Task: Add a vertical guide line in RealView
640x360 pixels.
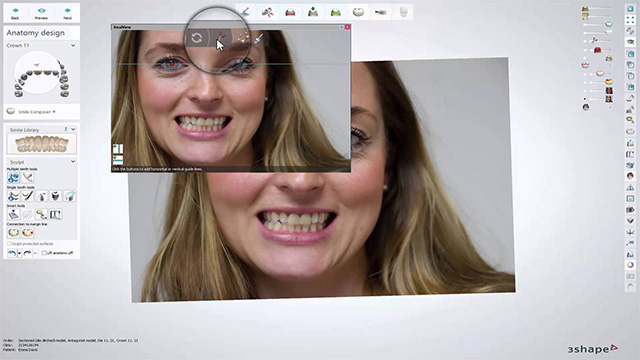Action: click(118, 149)
